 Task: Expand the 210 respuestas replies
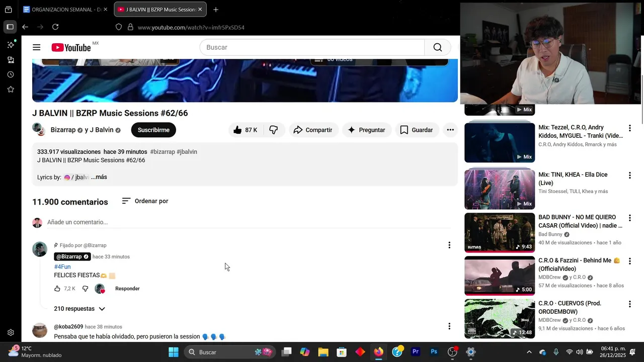[79, 309]
